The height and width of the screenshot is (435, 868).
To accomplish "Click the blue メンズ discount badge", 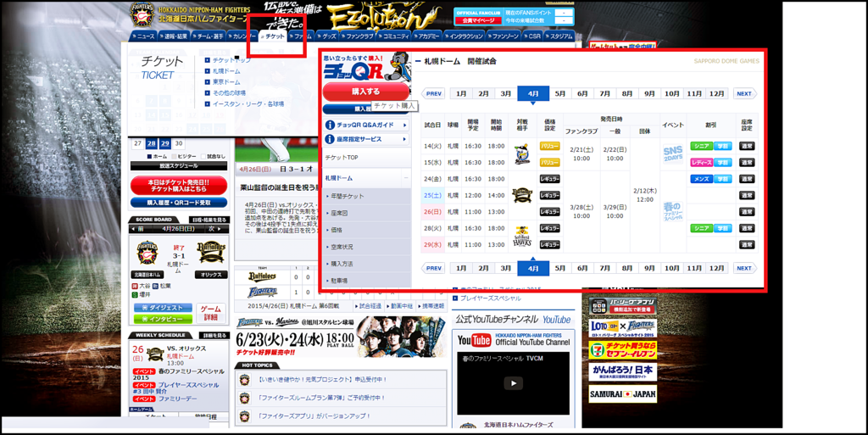I will [x=701, y=179].
